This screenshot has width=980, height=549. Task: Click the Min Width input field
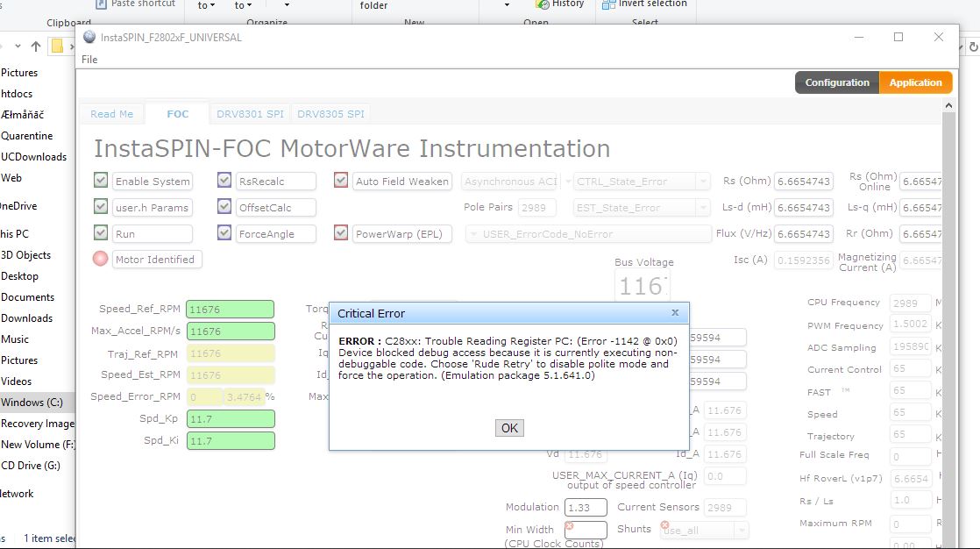click(586, 530)
